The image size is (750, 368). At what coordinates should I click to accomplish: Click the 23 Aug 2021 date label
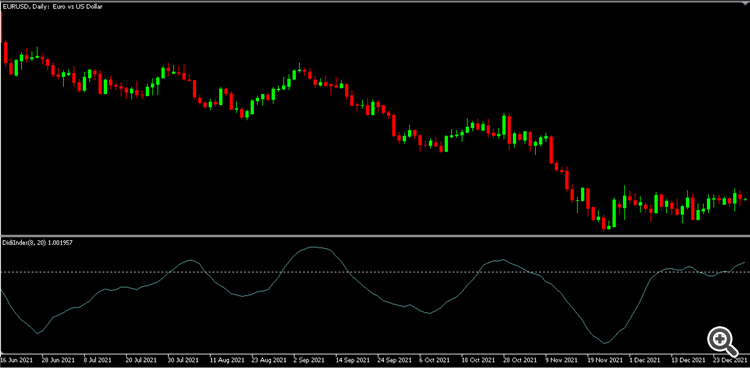click(268, 359)
